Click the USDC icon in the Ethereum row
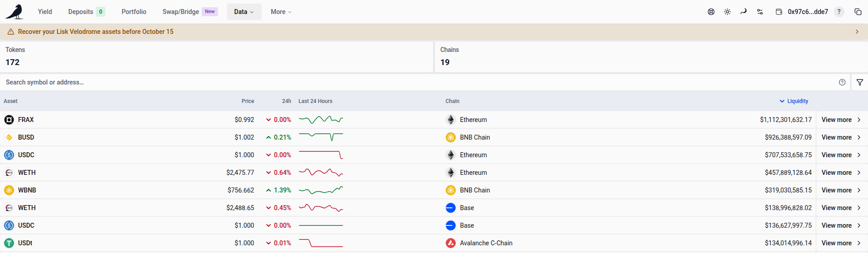Screen dimensions: 868x253 click(9, 155)
